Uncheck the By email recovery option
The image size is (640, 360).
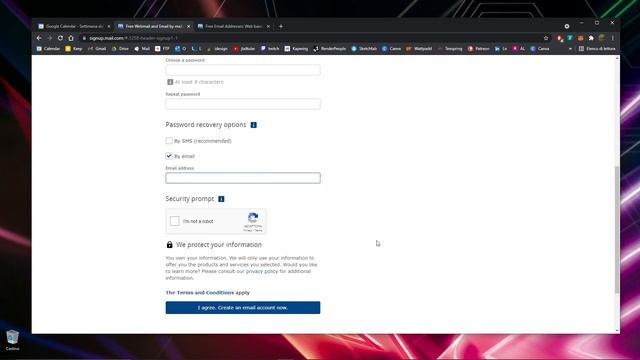(169, 156)
